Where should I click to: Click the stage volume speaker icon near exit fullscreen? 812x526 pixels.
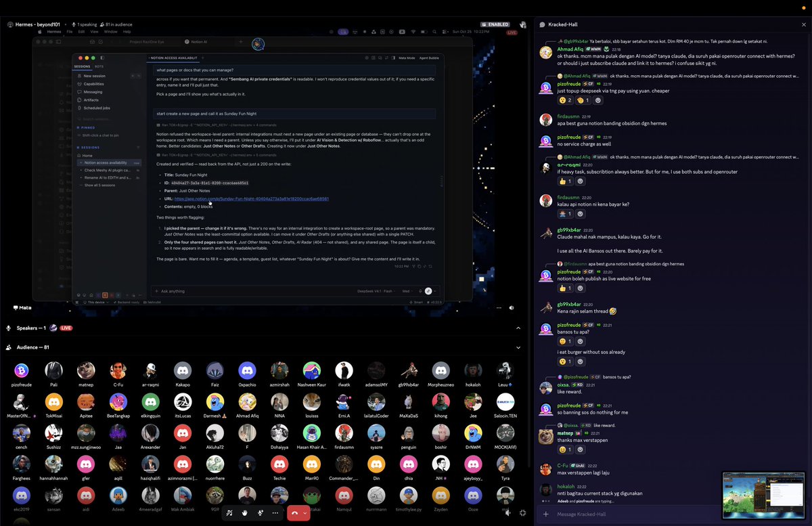click(x=507, y=513)
